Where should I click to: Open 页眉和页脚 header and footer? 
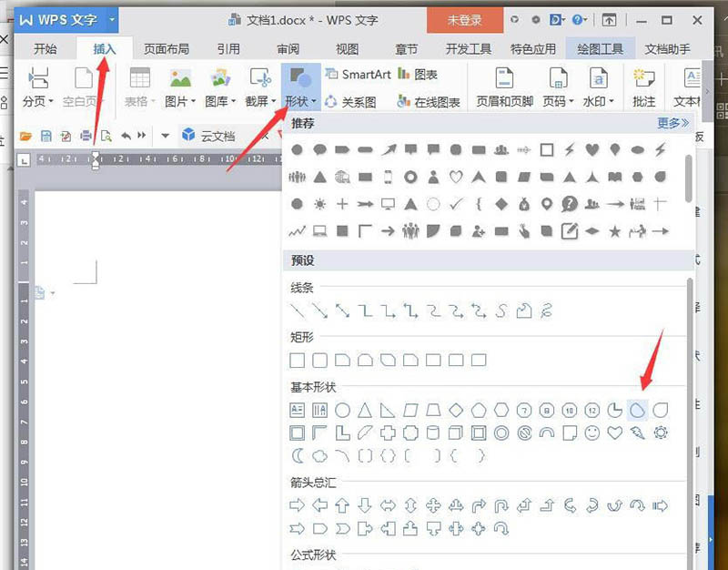[504, 87]
